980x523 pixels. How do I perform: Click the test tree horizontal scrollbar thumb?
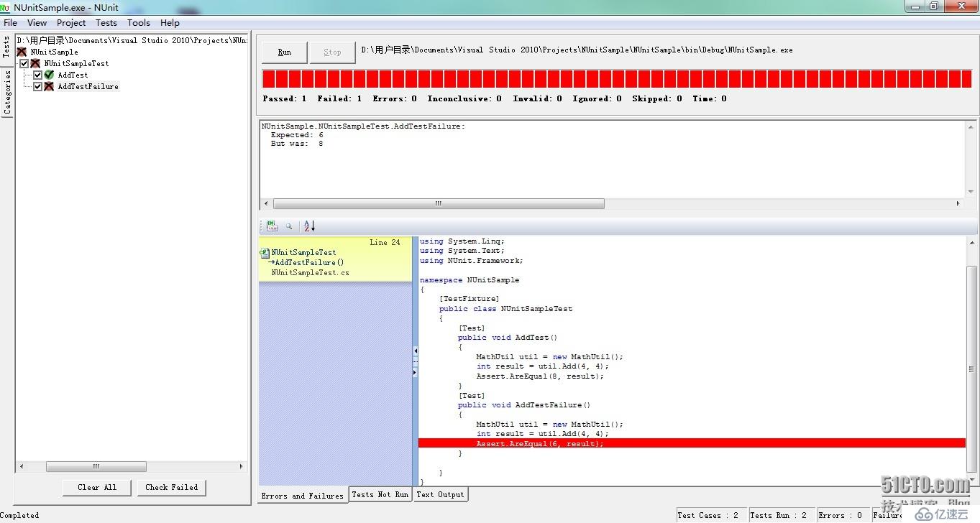click(x=96, y=467)
